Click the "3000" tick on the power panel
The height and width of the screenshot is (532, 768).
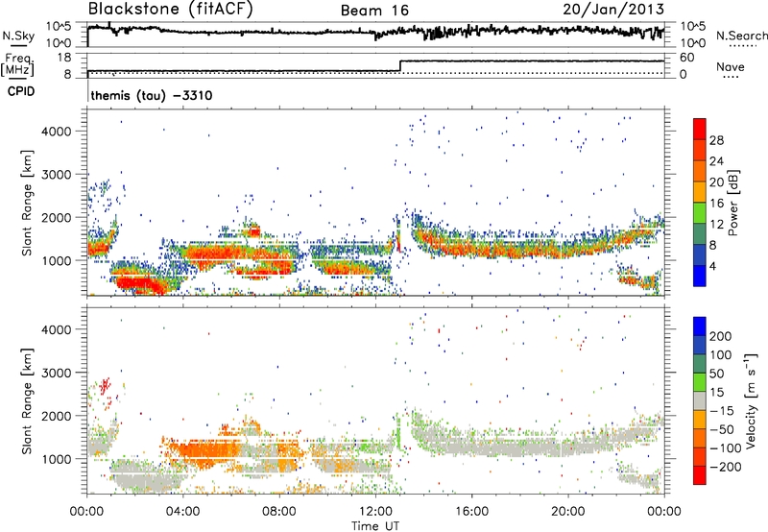click(56, 175)
